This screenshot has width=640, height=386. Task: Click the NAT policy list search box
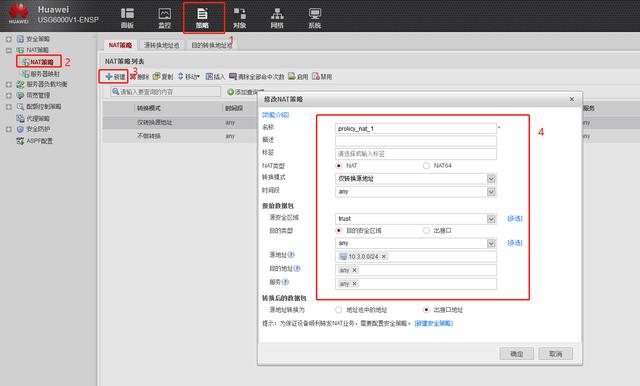tap(165, 92)
